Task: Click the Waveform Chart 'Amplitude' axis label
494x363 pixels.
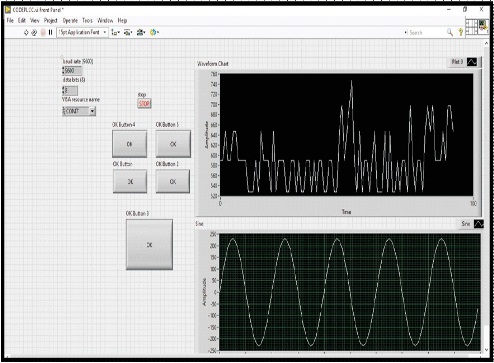Action: (206, 135)
